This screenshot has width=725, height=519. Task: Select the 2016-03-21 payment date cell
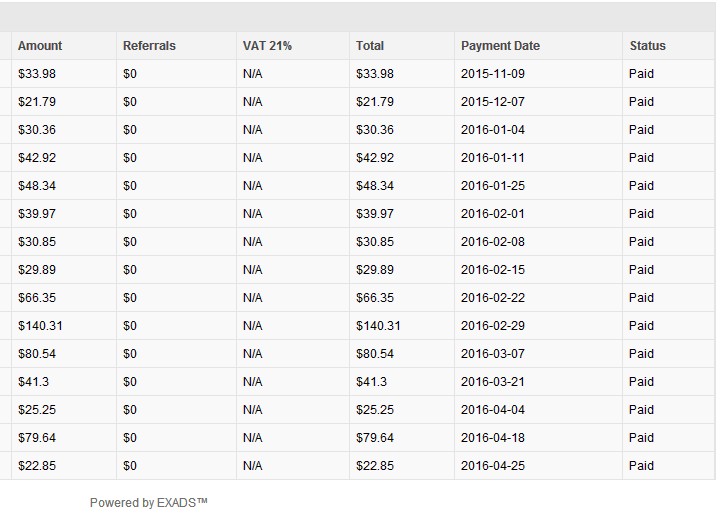point(493,382)
